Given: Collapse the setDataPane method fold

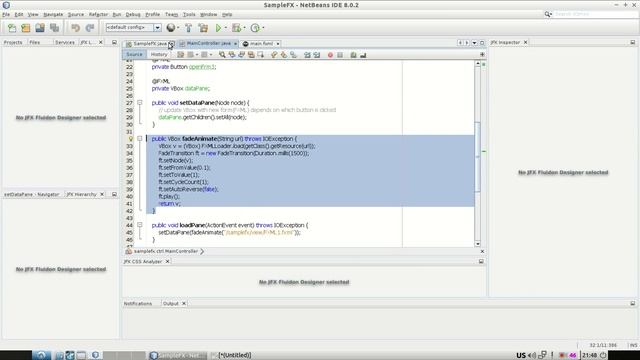Looking at the screenshot, I should pos(140,103).
